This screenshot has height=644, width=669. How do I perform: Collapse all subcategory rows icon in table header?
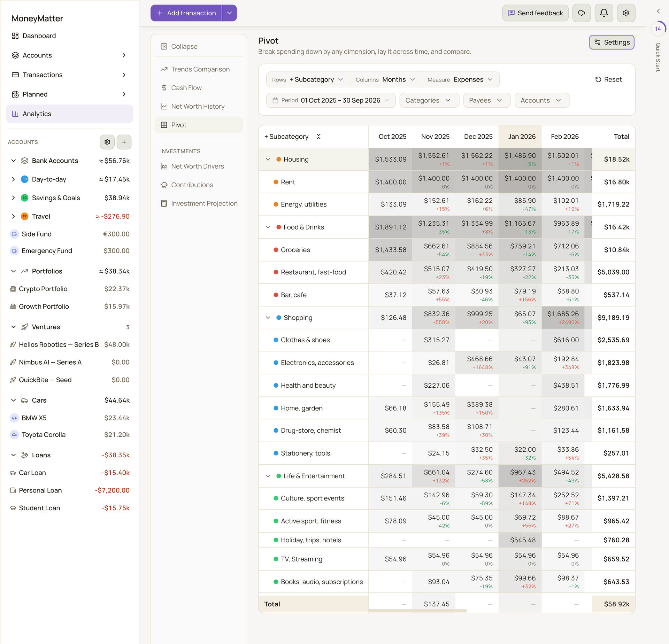318,137
